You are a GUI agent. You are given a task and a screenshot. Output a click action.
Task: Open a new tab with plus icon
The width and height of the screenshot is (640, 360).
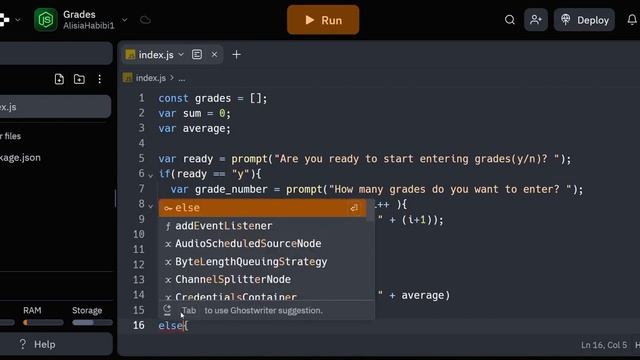point(236,54)
